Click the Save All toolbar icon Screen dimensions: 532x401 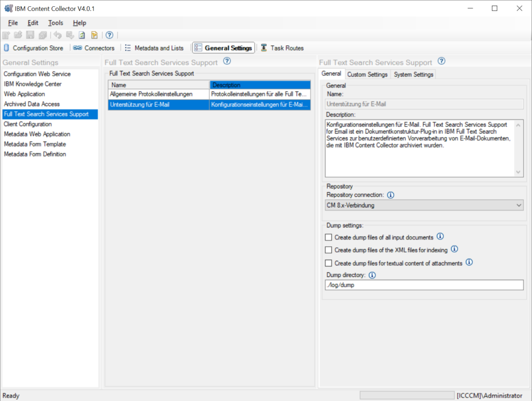43,35
